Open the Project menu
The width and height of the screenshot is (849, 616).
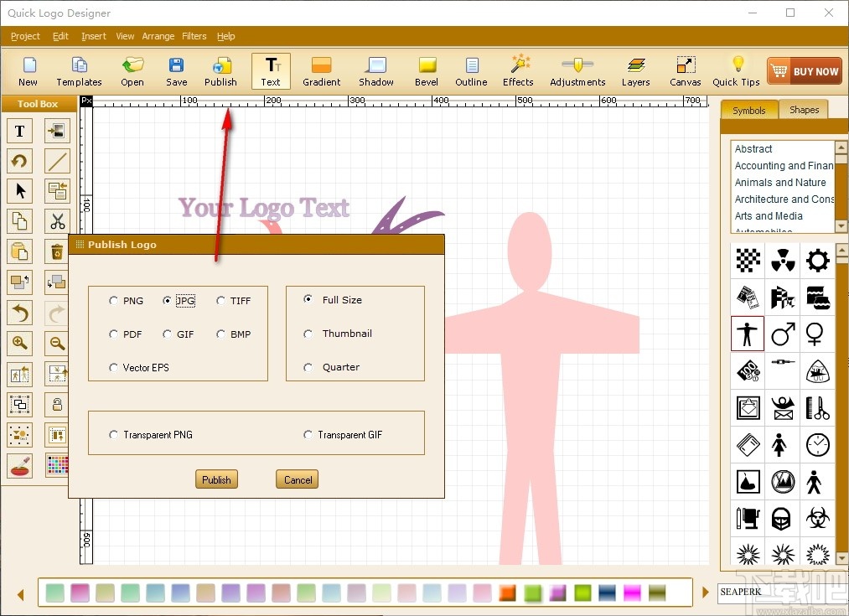(x=25, y=36)
